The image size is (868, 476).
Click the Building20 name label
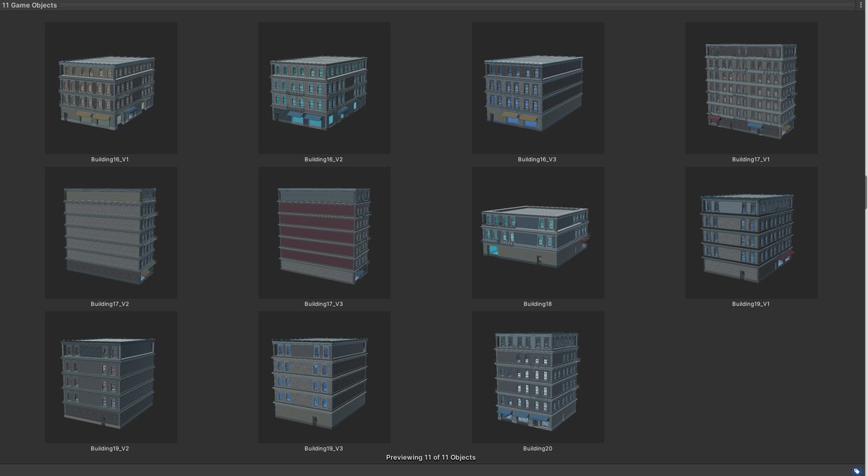click(x=537, y=448)
